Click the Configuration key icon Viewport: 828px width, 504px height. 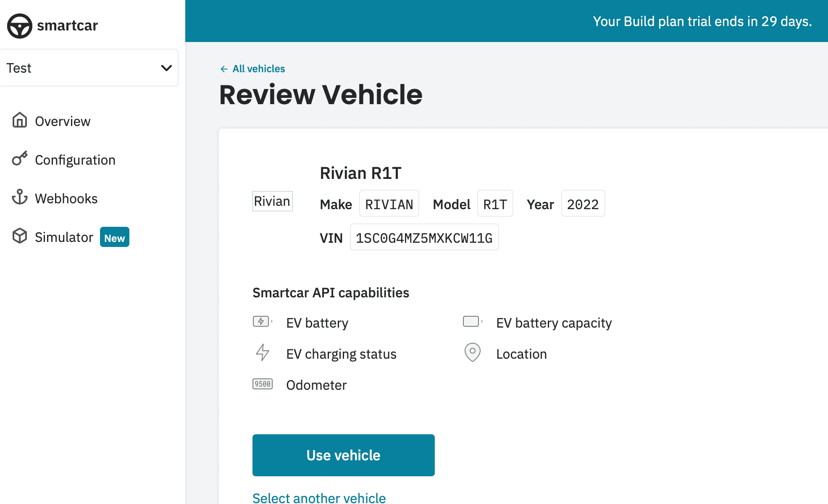[20, 159]
